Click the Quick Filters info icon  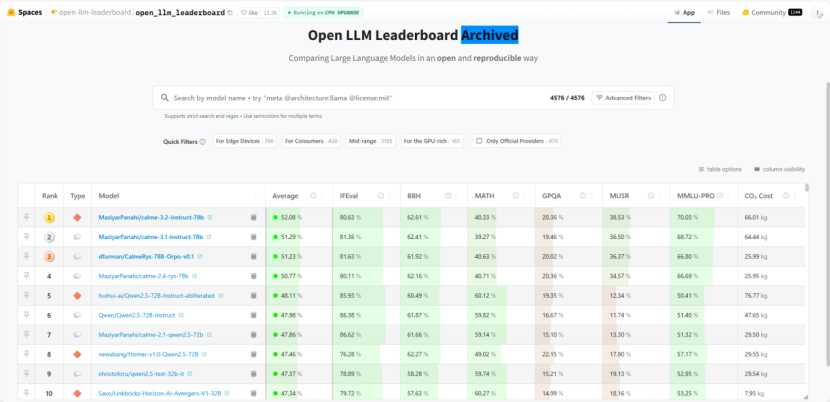[202, 141]
